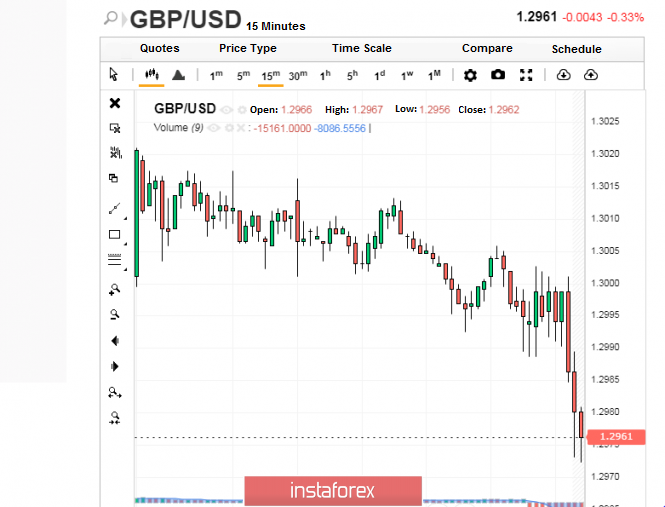Click the 1.2961 current price marker
This screenshot has width=665, height=507.
point(616,437)
